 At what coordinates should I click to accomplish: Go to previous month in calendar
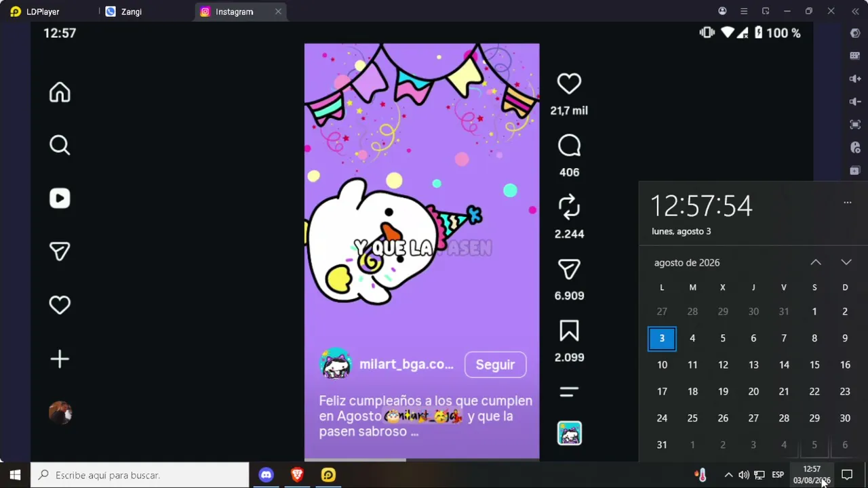click(x=816, y=262)
